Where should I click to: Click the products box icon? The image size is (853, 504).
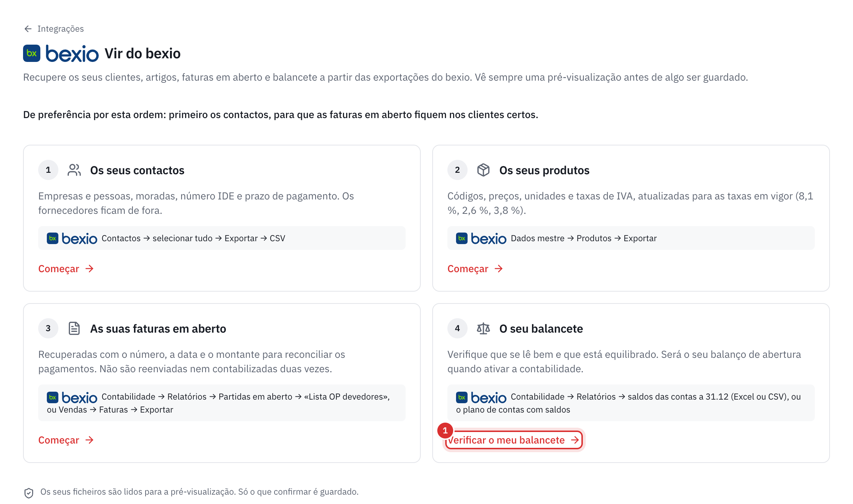click(x=483, y=170)
